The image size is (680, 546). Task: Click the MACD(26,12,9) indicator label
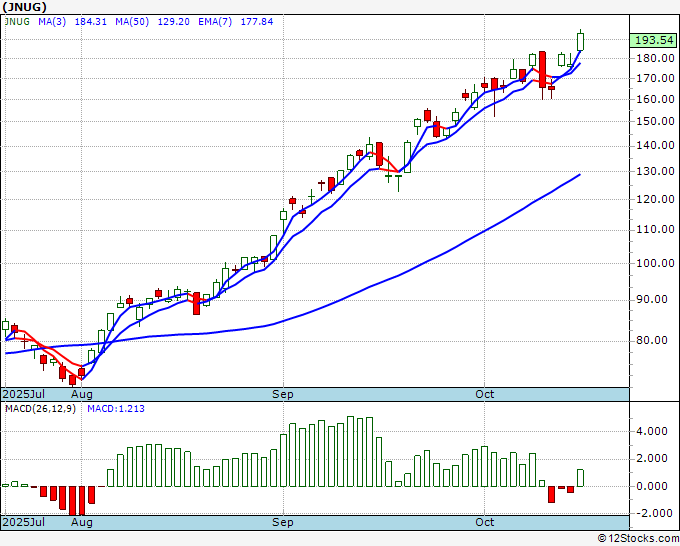(x=40, y=409)
